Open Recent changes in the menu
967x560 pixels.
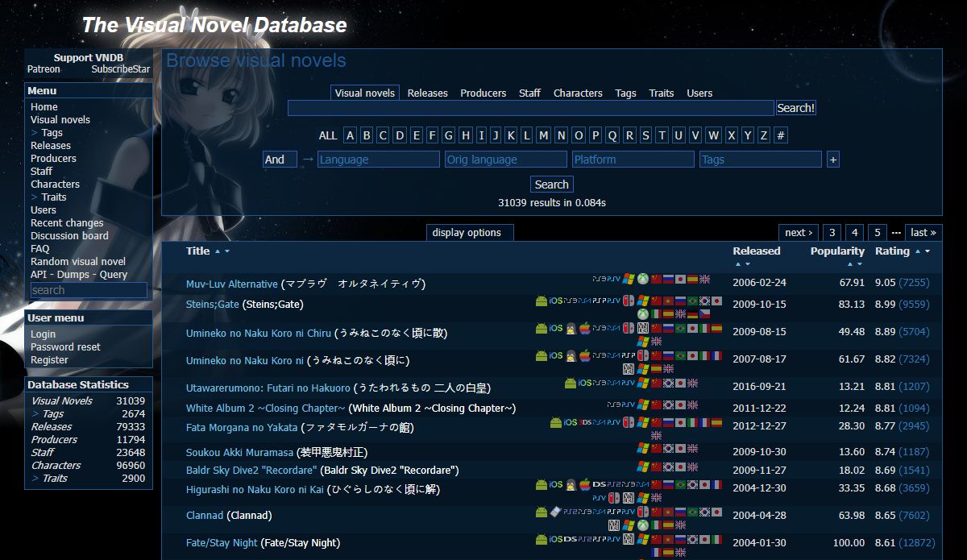(67, 223)
